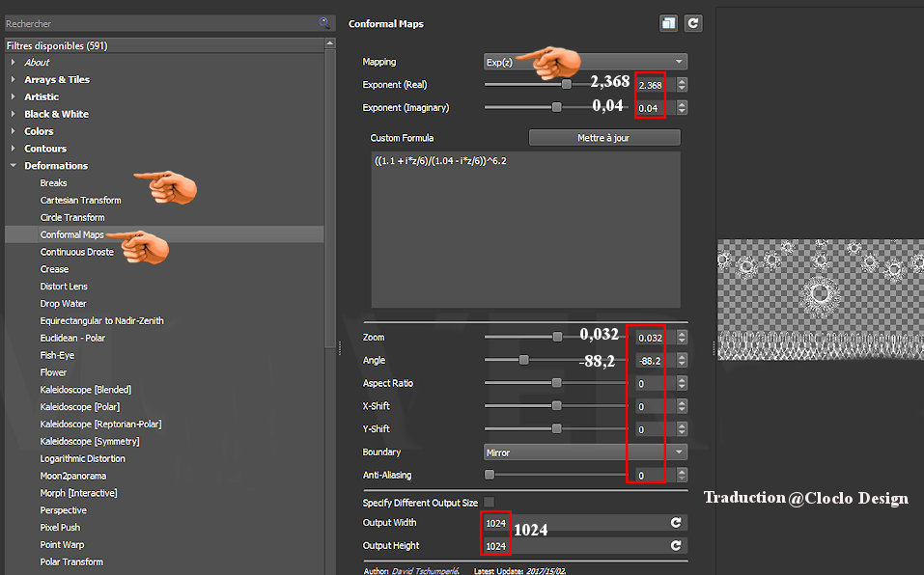Open the Boundary Mirror dropdown
The image size is (924, 575).
(585, 452)
